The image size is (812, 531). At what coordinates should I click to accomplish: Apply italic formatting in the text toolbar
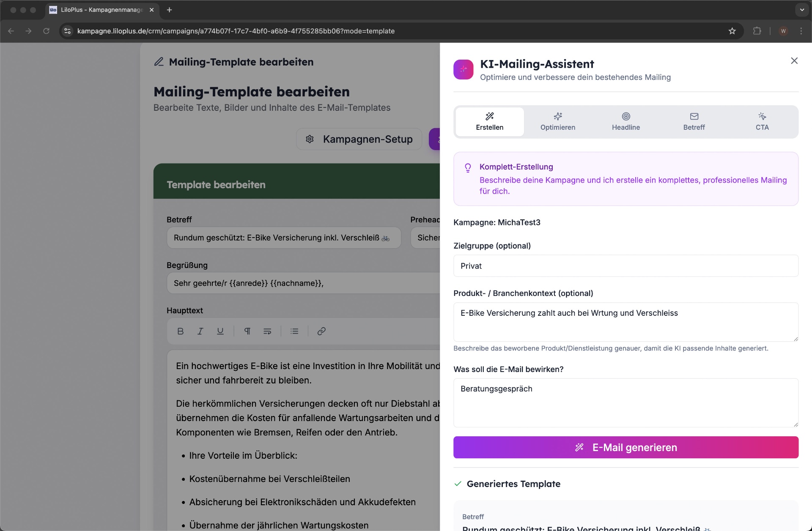tap(200, 331)
